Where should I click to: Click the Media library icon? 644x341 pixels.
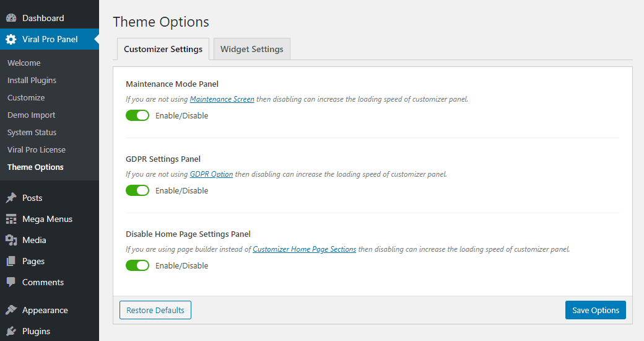[x=11, y=240]
